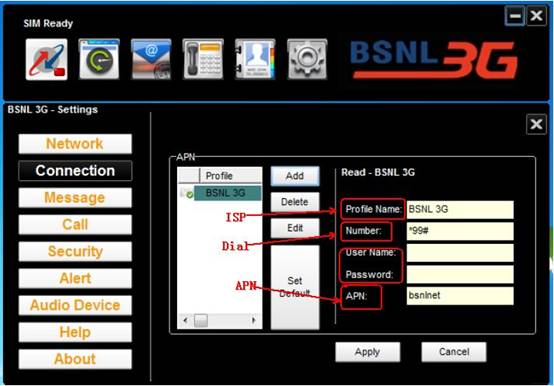Click the Edit profile button
This screenshot has width=554, height=386.
[x=295, y=228]
